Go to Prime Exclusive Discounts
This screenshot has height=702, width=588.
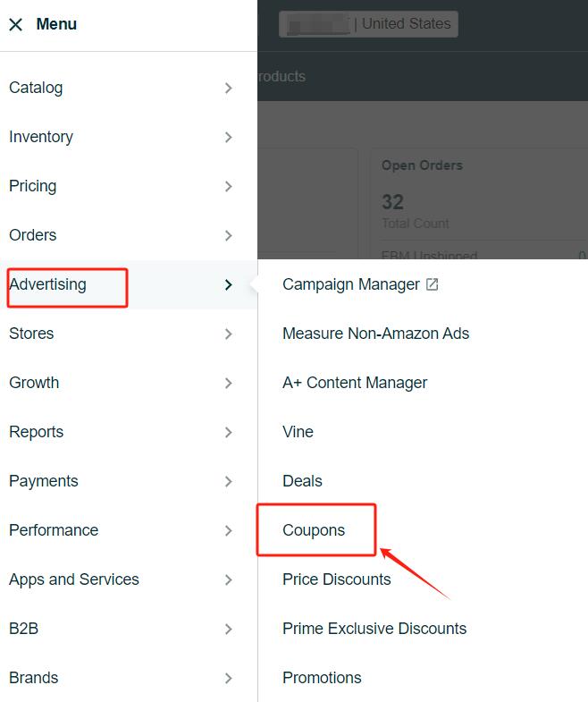click(374, 629)
